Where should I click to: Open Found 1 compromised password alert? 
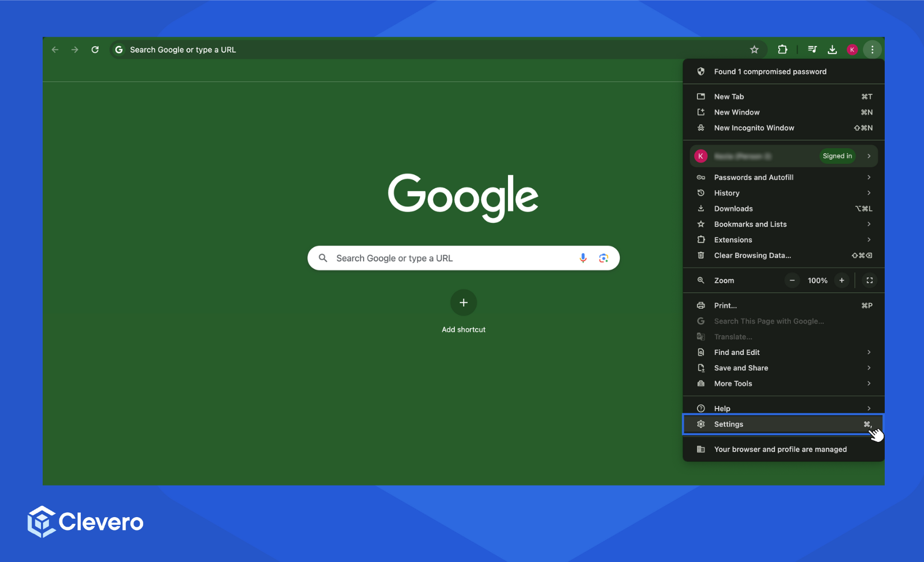pos(784,71)
